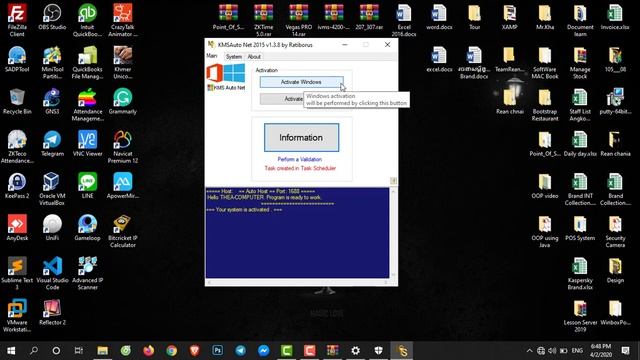Click the Perform a Validation link
The height and width of the screenshot is (360, 640).
(300, 159)
